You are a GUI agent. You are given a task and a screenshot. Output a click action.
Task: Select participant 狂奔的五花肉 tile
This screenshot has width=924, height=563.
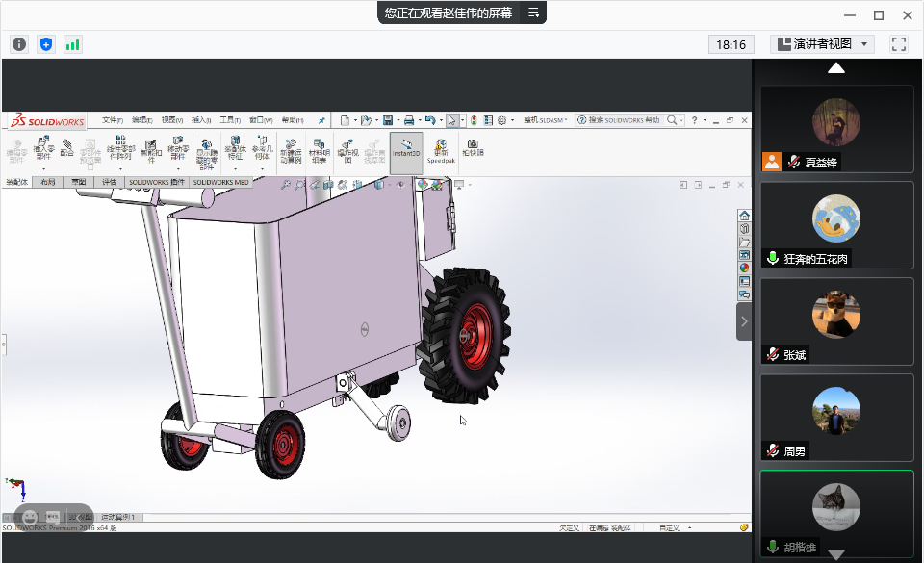pyautogui.click(x=836, y=225)
